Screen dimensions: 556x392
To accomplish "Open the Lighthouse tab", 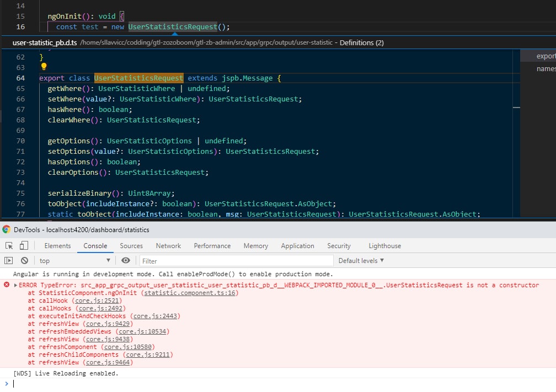I will (384, 246).
